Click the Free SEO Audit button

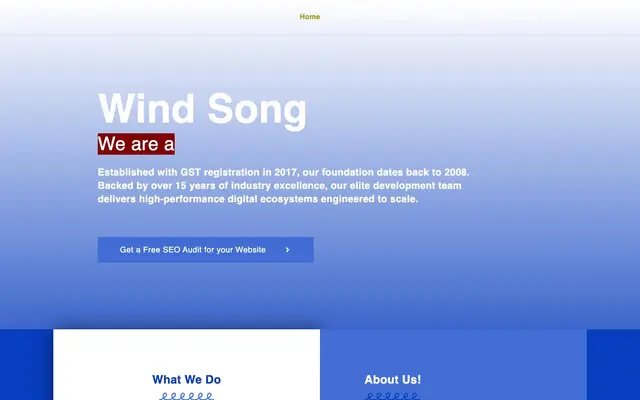pos(206,249)
